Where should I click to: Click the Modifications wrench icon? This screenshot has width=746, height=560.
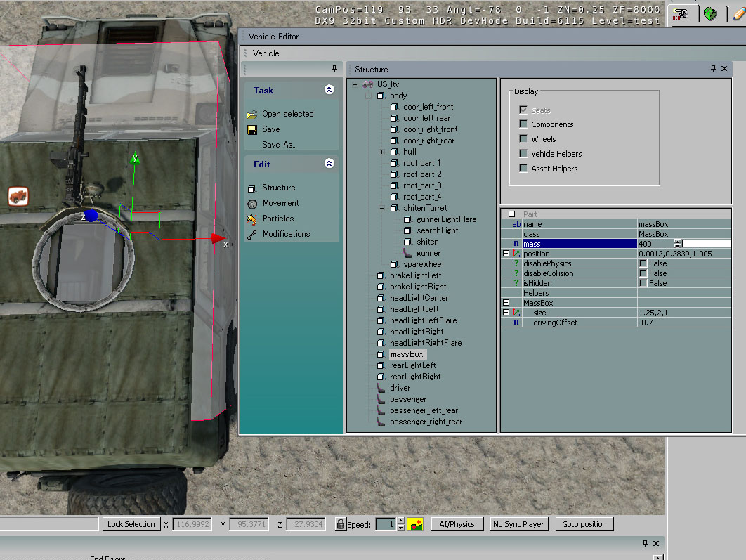click(252, 235)
